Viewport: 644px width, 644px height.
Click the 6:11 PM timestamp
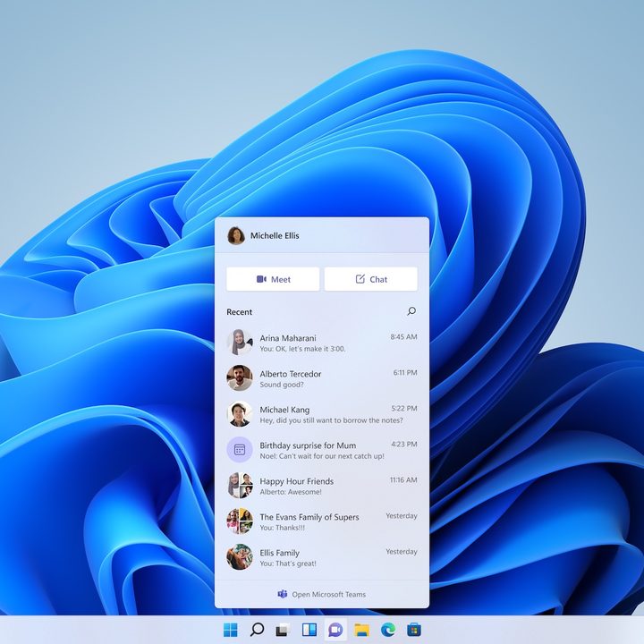(x=405, y=372)
